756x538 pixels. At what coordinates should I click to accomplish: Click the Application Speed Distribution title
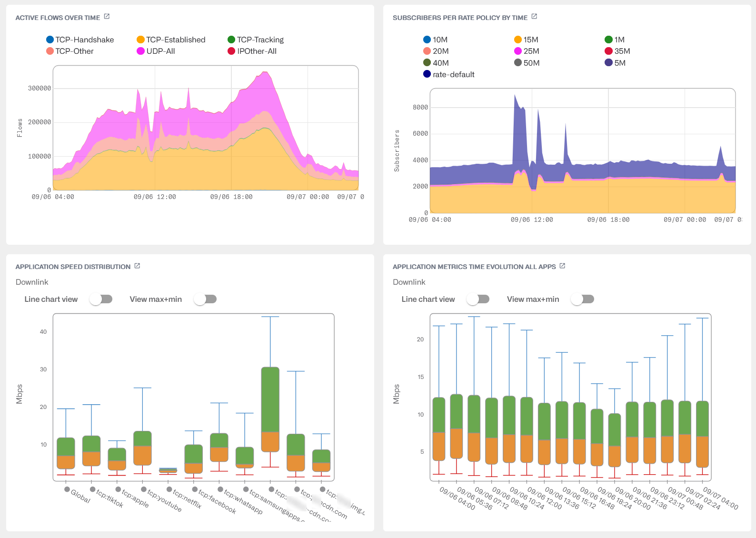[73, 267]
